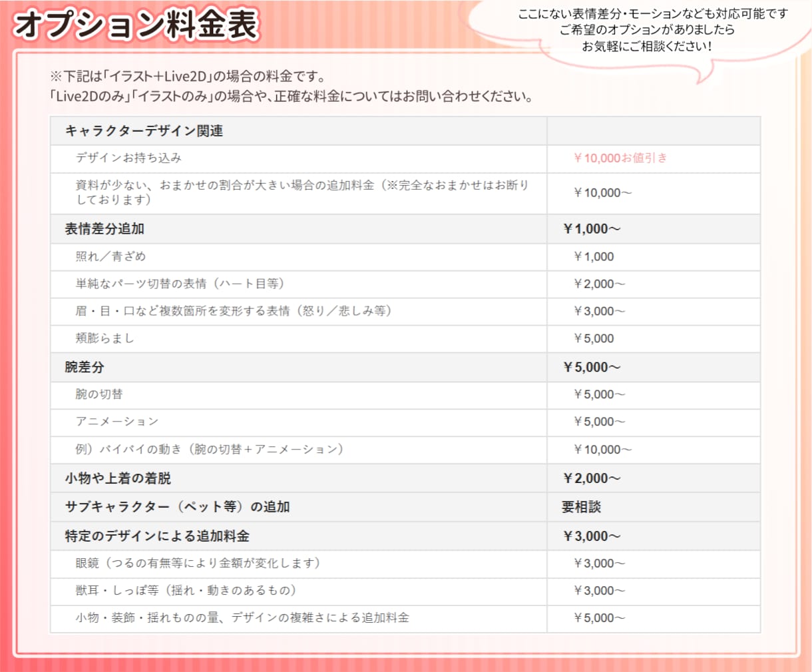Select the 獣耳・しっぽ等 row label
Image resolution: width=812 pixels, height=672 pixels.
tap(186, 591)
